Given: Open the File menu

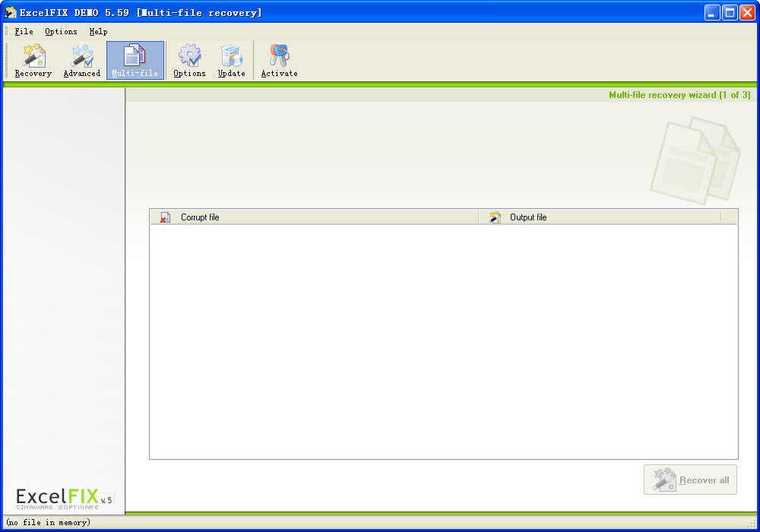Looking at the screenshot, I should point(24,32).
